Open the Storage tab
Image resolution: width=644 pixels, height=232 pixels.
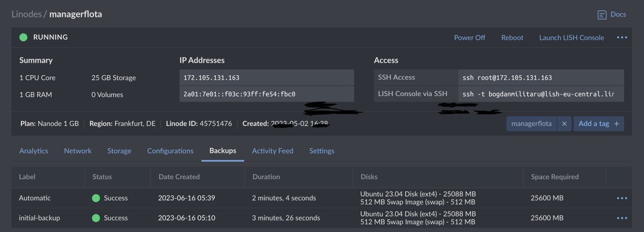coord(119,151)
